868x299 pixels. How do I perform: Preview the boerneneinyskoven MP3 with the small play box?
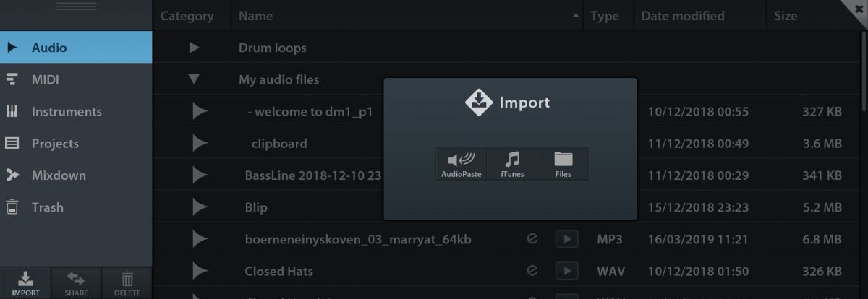567,239
